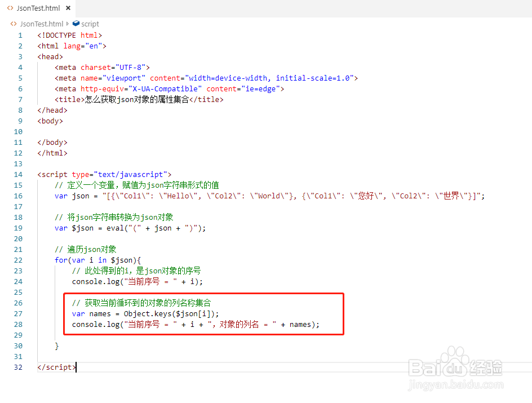Viewport: 532px width, 403px height.
Task: Click the script cube icon in breadcrumb
Action: pyautogui.click(x=76, y=24)
